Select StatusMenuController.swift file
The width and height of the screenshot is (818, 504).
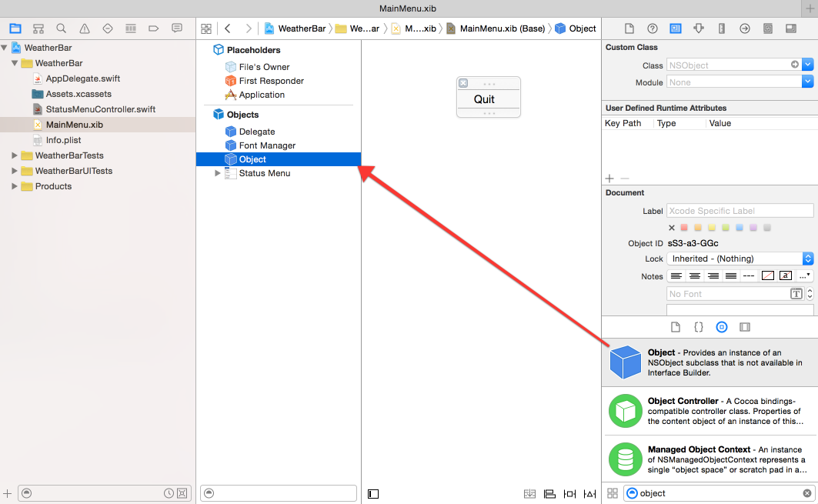pos(101,109)
